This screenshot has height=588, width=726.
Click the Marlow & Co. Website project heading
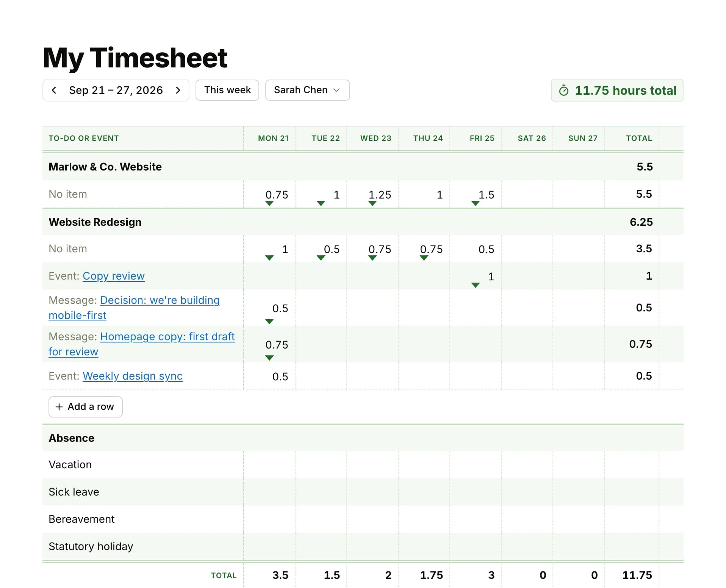(x=105, y=167)
